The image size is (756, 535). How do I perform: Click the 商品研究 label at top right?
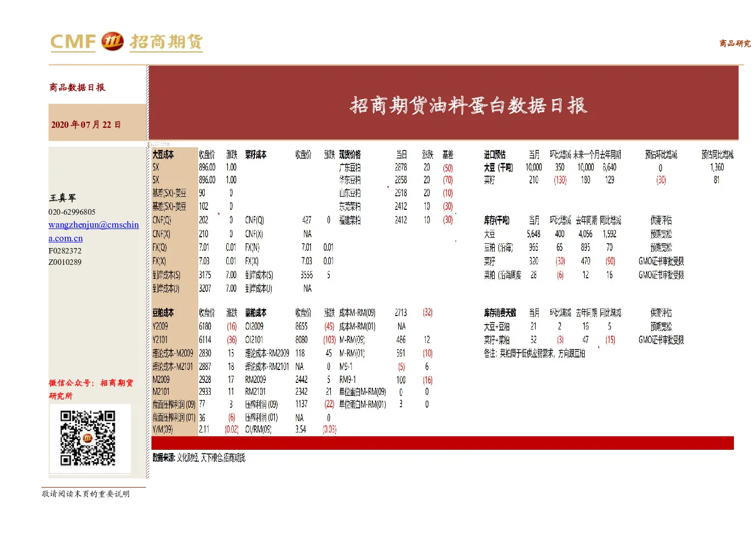coord(735,43)
